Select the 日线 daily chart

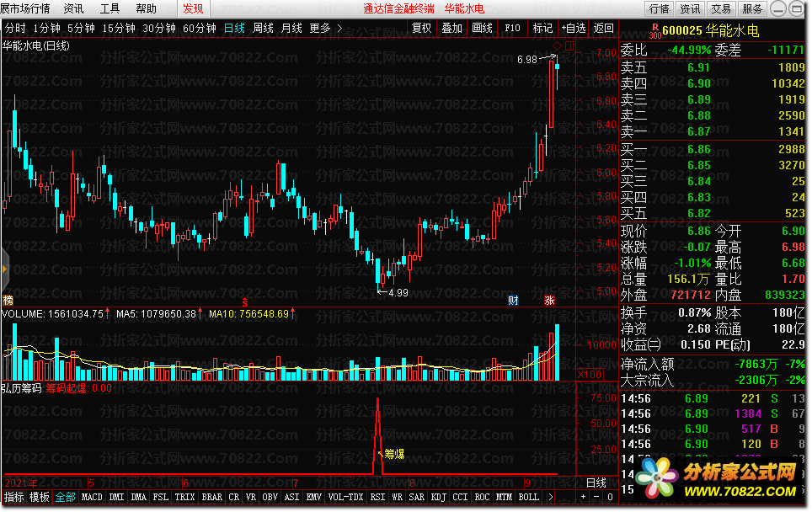(x=234, y=29)
